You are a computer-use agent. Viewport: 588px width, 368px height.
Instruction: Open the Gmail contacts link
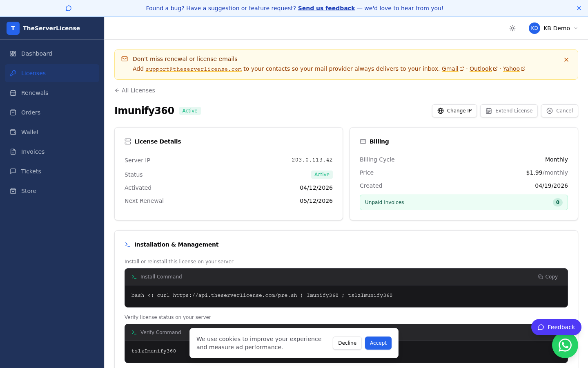click(453, 69)
